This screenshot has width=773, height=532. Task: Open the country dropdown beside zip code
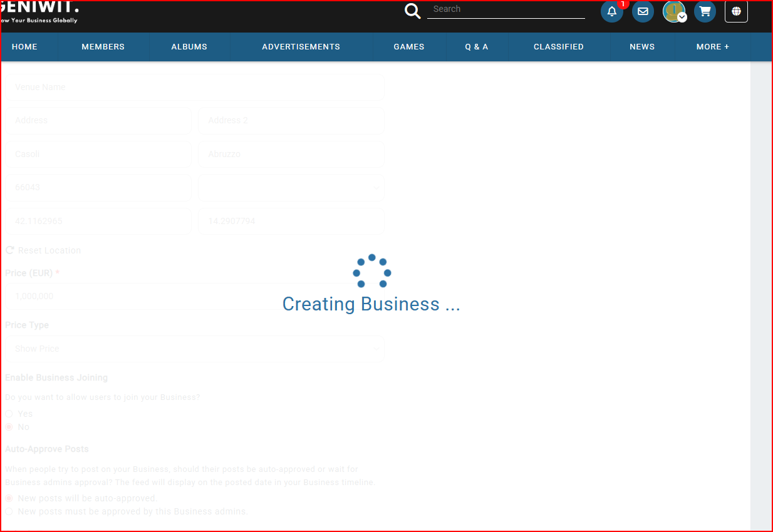tap(291, 187)
